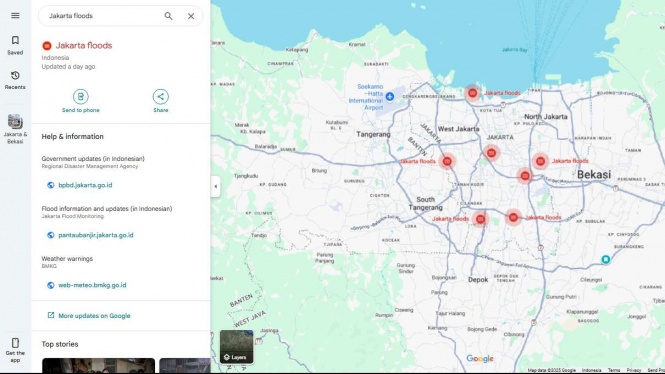Click the West Jakarta label
Screen dimensions: 665x374
458,129
